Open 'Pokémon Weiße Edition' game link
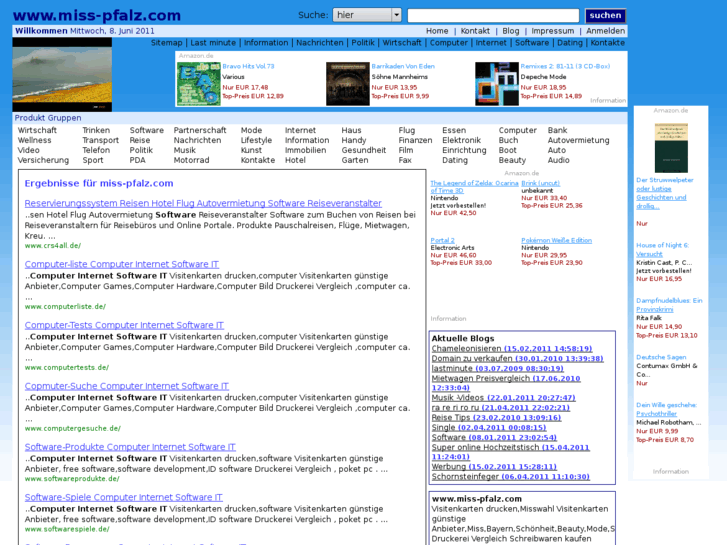This screenshot has width=727, height=545. (x=556, y=240)
